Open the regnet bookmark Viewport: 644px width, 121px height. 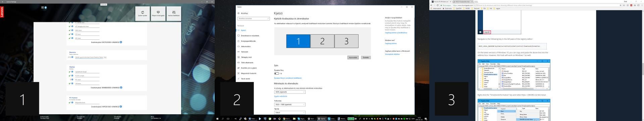pos(497,8)
